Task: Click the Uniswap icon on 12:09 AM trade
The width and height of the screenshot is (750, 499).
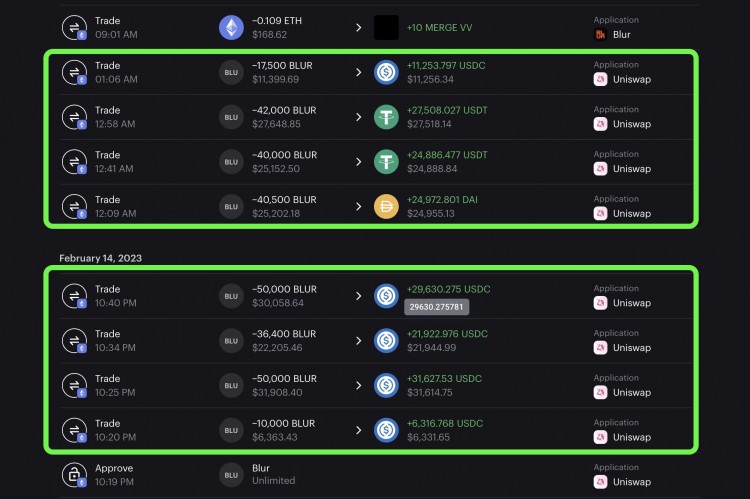Action: pyautogui.click(x=600, y=213)
